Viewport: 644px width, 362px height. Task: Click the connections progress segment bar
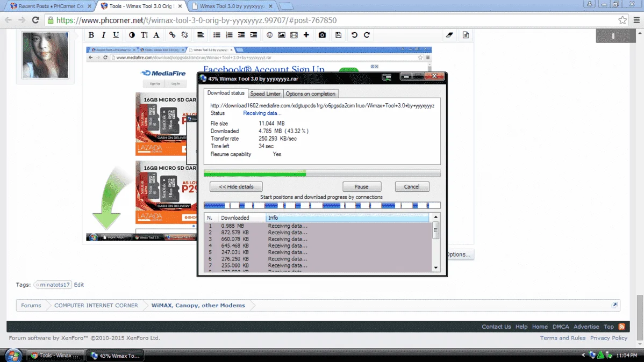click(322, 205)
